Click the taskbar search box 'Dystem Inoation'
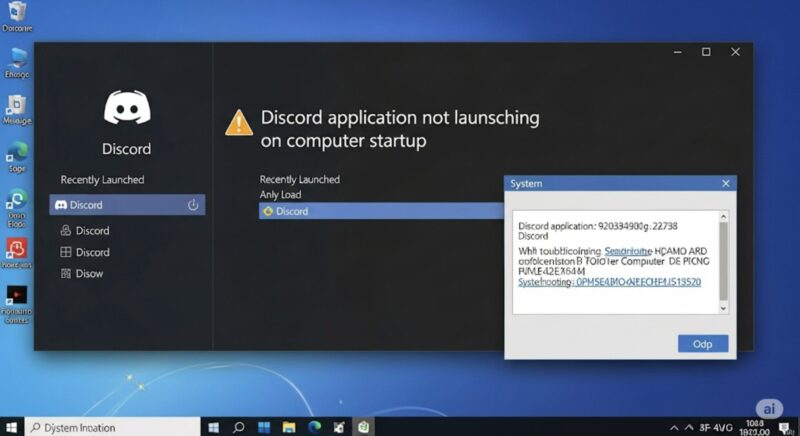 pyautogui.click(x=112, y=427)
